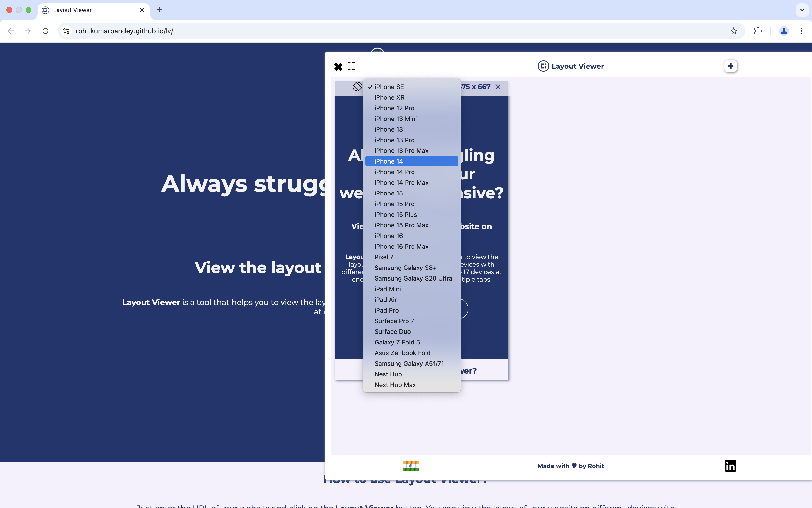Select the highlighted iPhone 14 option
The height and width of the screenshot is (508, 812).
pos(412,161)
